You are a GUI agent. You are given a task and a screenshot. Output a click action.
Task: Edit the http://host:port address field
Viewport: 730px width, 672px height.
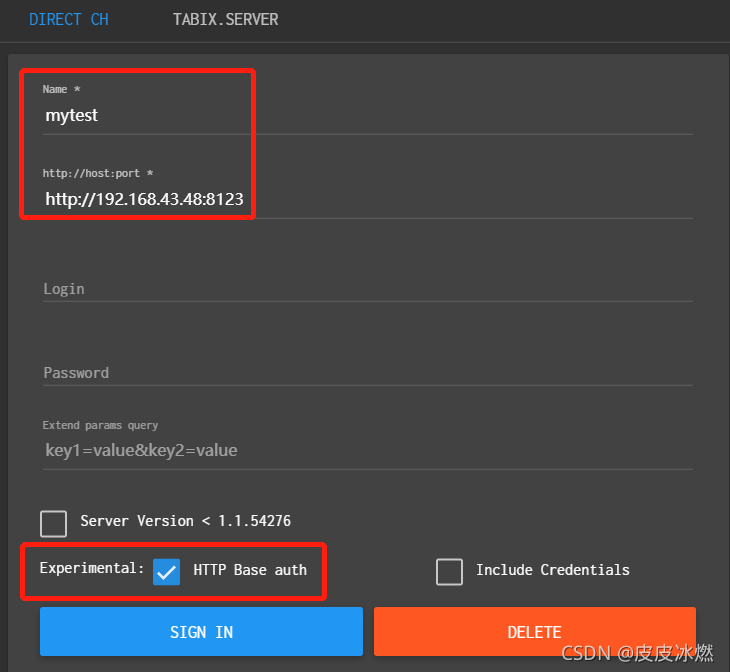click(368, 199)
